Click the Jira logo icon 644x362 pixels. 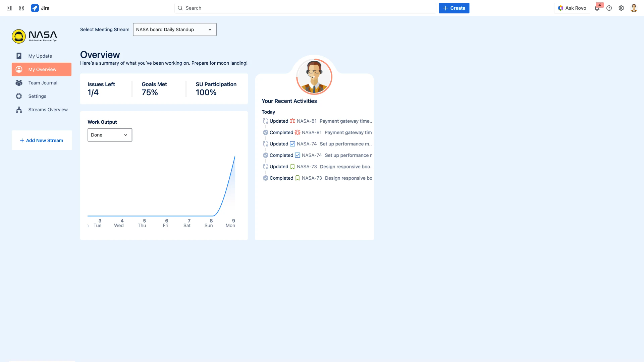(35, 8)
